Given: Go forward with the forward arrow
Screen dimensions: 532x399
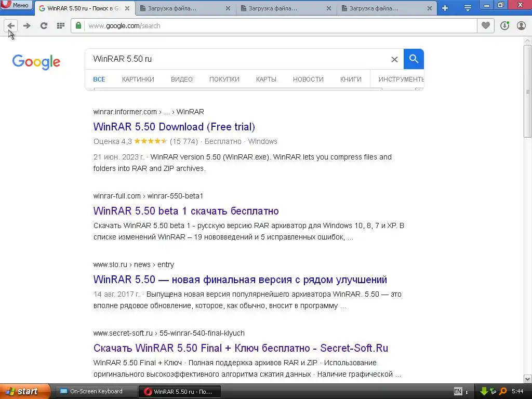Looking at the screenshot, I should click(x=27, y=26).
